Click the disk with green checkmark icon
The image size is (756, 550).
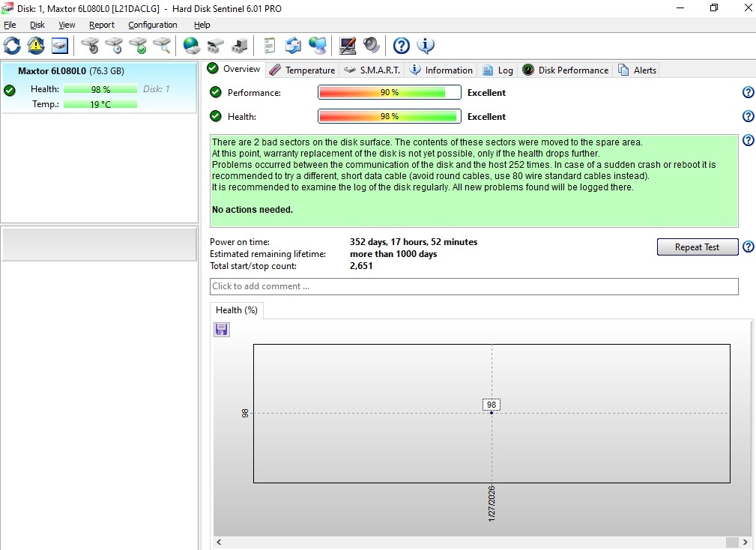coord(138,46)
